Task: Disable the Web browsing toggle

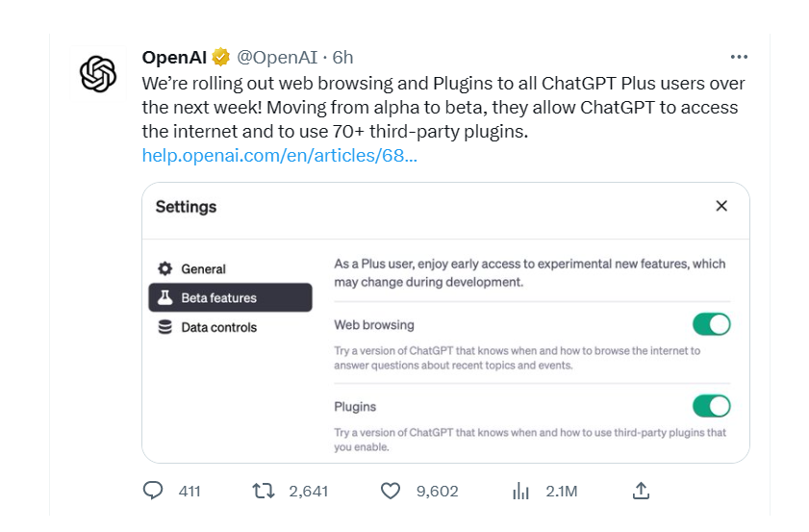Action: [x=711, y=324]
